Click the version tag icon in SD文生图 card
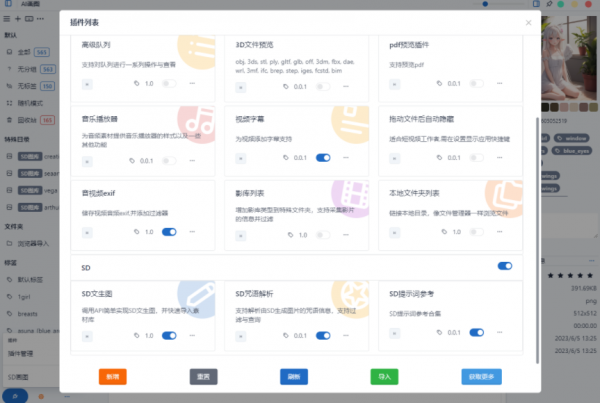Viewport: 600px width, 403px height. [x=137, y=336]
